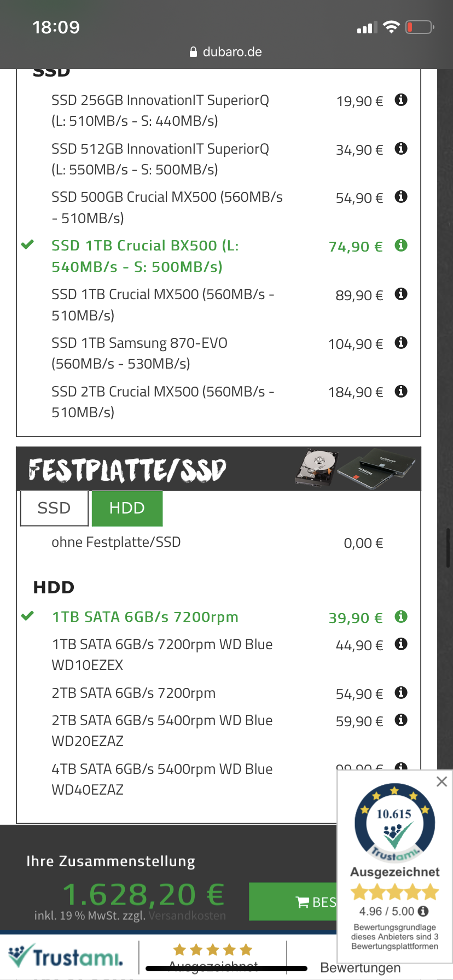Open info icon for SSD 512GB InnovationIT
Screen dimensions: 453x980
click(x=401, y=149)
